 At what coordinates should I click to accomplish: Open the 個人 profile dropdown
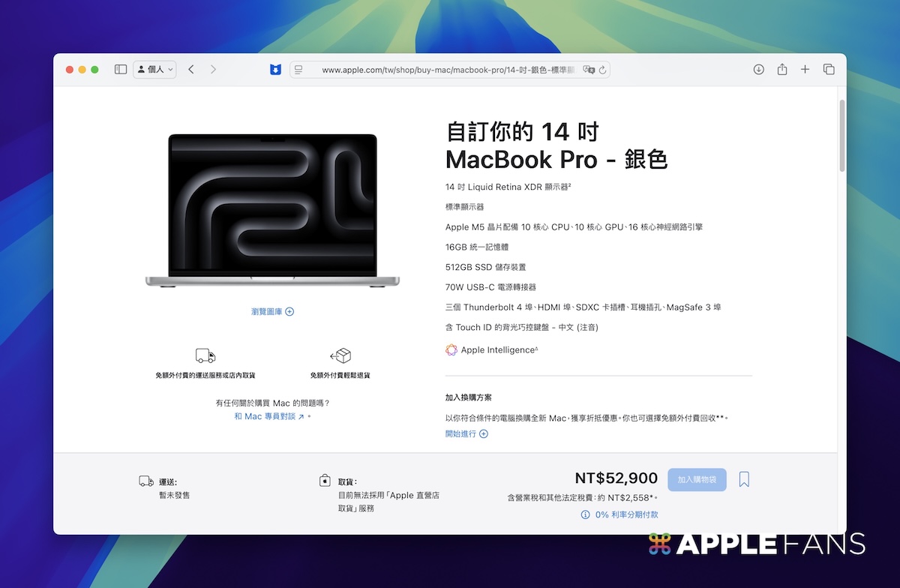pyautogui.click(x=155, y=70)
